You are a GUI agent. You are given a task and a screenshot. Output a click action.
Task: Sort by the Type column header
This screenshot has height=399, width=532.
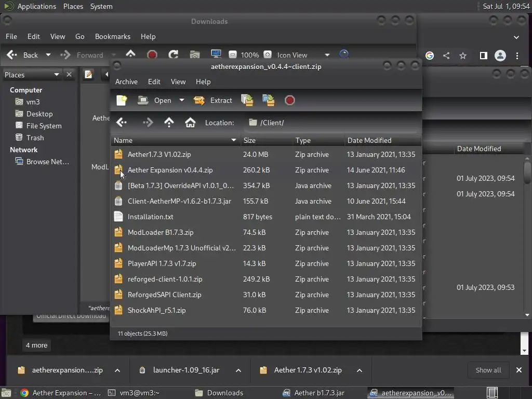coord(318,140)
